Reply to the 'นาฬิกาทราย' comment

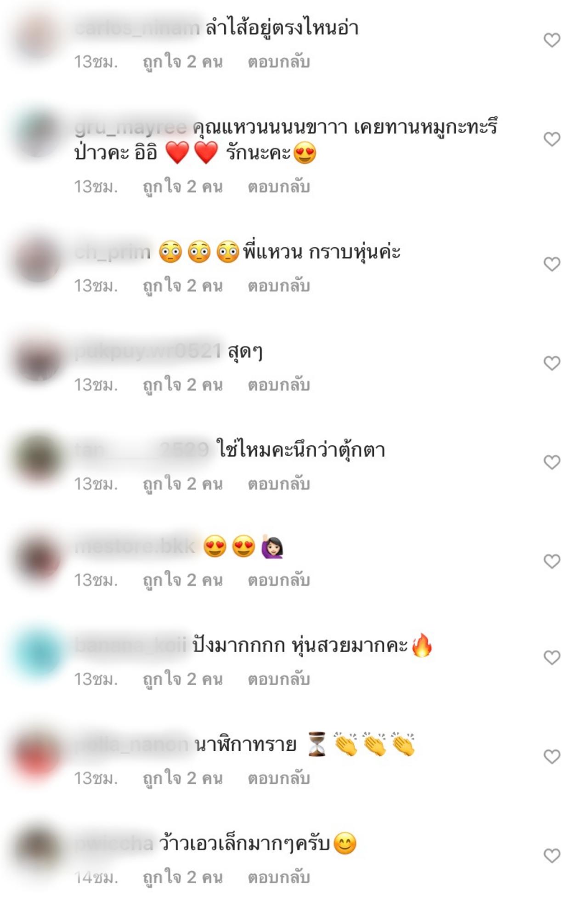pyautogui.click(x=279, y=778)
